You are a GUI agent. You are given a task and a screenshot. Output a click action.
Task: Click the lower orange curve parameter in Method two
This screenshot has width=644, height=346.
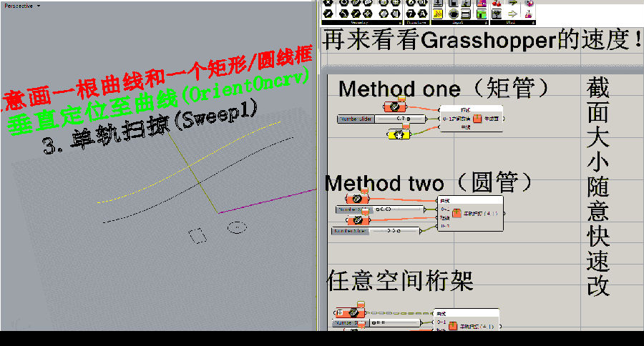pos(358,220)
